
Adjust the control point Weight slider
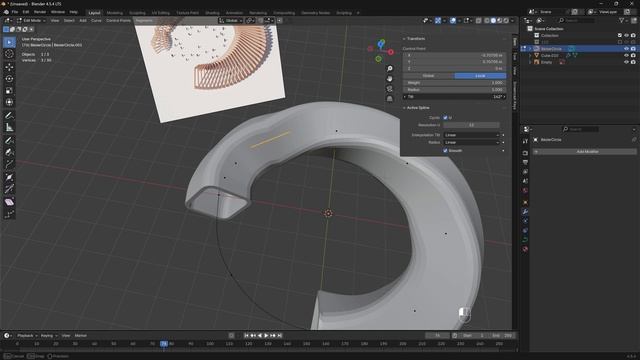point(454,83)
